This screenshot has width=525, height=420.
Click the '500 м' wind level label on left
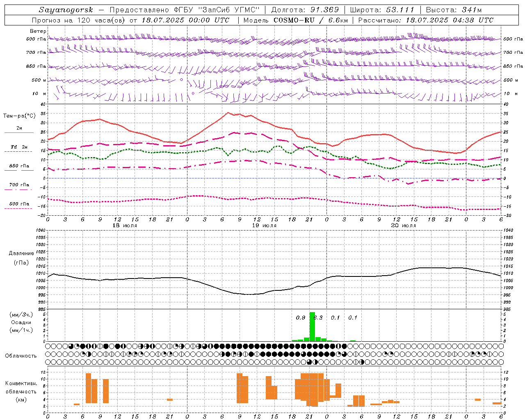(x=39, y=80)
